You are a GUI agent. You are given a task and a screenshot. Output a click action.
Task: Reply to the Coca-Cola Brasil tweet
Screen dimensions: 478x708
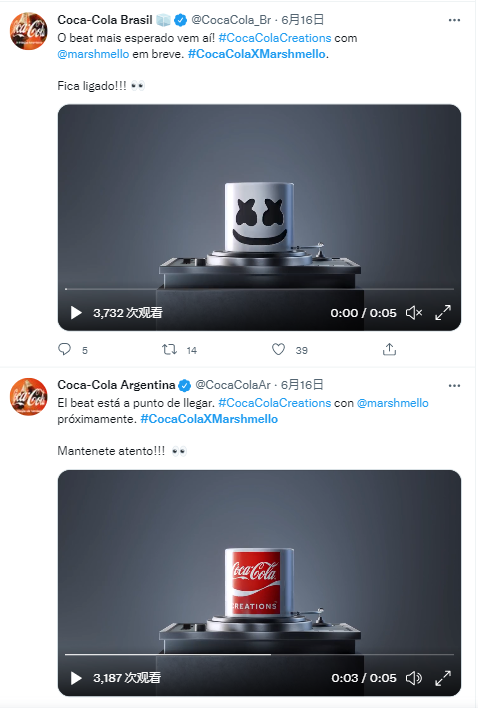[x=65, y=349]
